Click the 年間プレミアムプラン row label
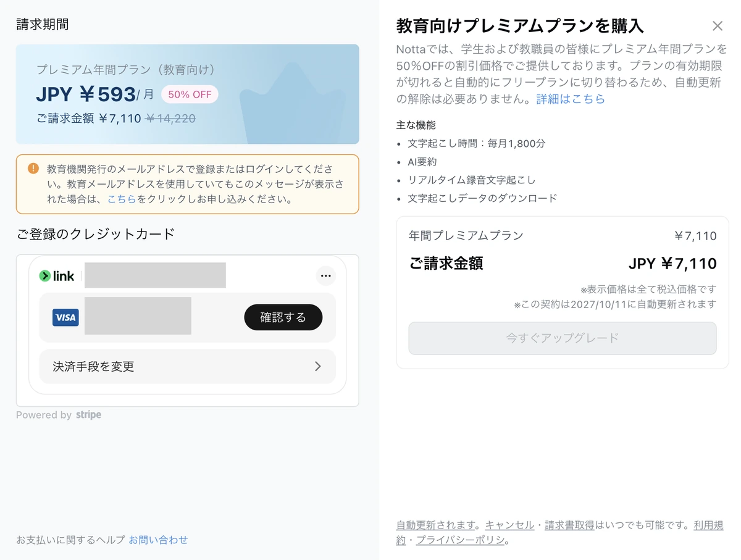Viewport: 741px width, 560px height. (466, 235)
